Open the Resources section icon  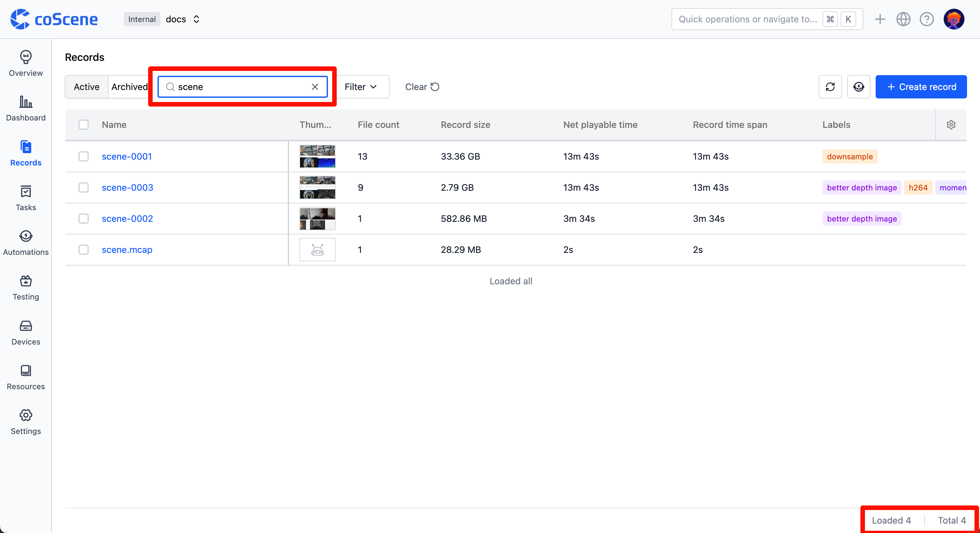click(x=25, y=377)
